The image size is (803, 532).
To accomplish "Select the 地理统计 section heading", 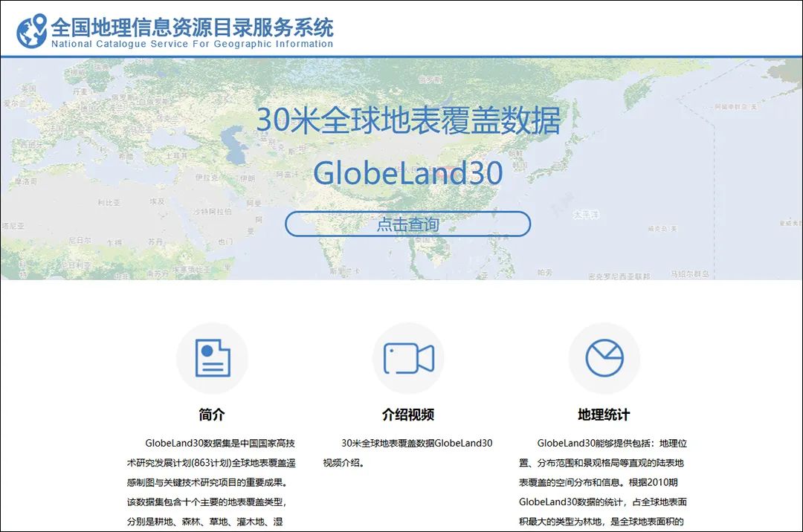I will click(604, 414).
